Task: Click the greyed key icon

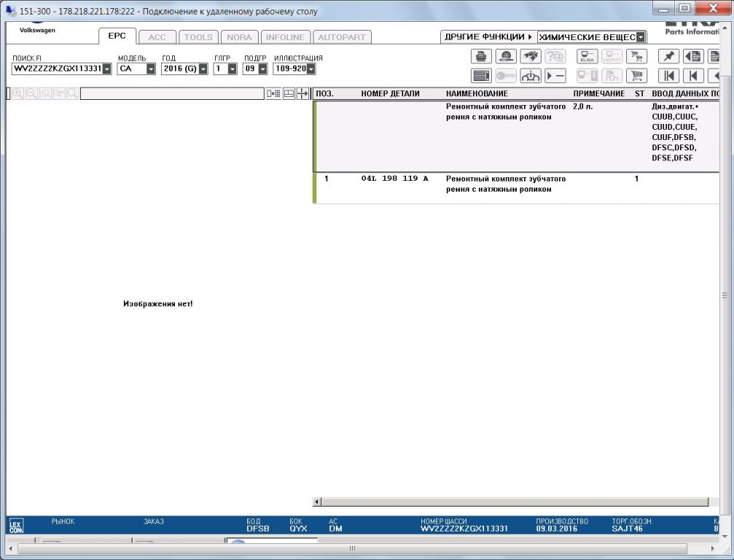Action: (506, 75)
